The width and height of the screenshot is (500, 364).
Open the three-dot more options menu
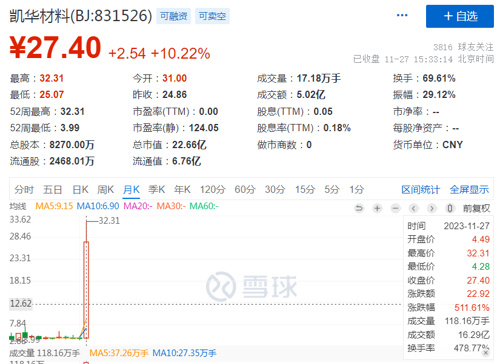click(x=402, y=15)
